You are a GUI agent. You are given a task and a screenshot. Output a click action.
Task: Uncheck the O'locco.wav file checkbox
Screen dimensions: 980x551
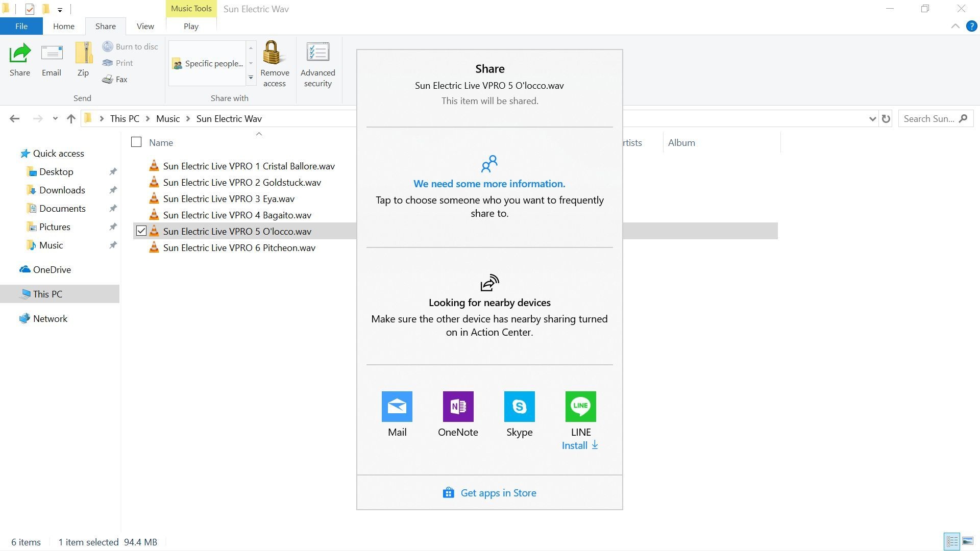(141, 231)
